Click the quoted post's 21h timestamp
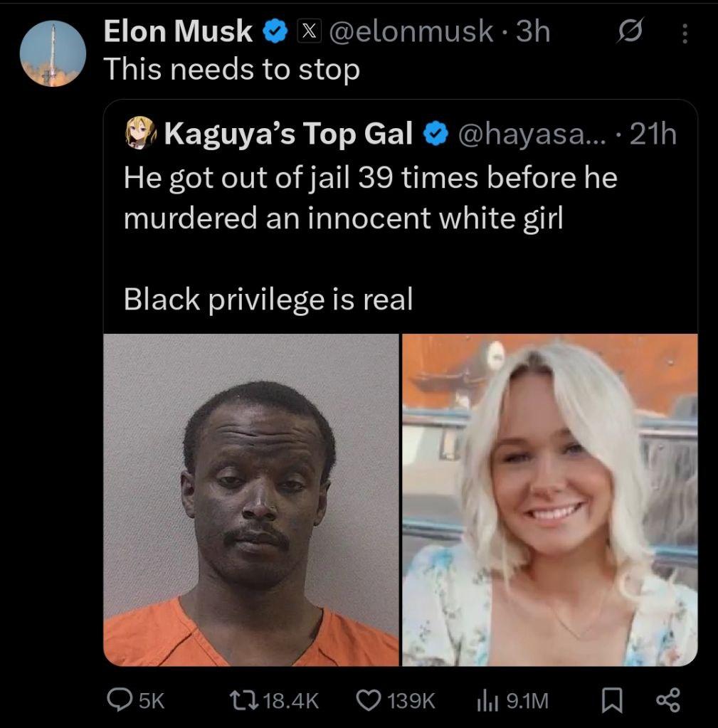The image size is (718, 728). point(652,133)
